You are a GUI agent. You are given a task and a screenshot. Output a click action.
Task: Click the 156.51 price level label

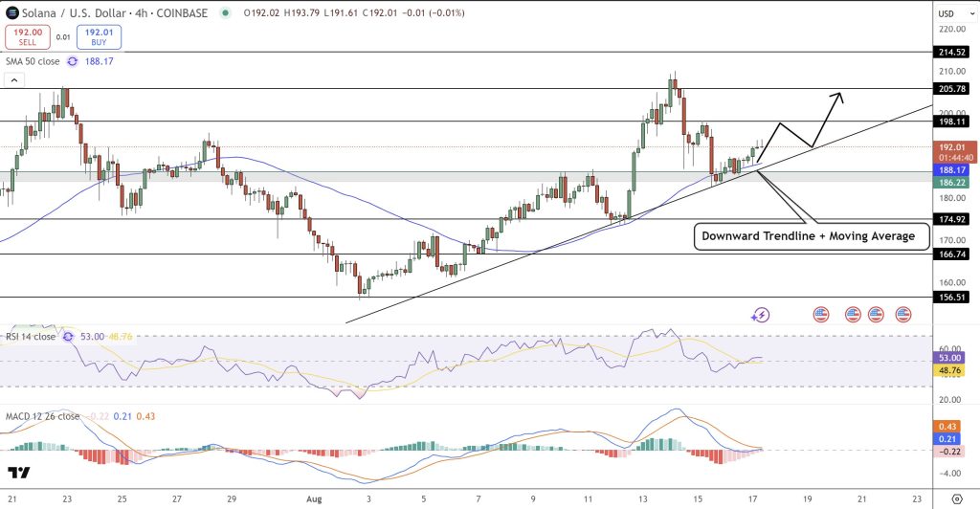pyautogui.click(x=952, y=298)
